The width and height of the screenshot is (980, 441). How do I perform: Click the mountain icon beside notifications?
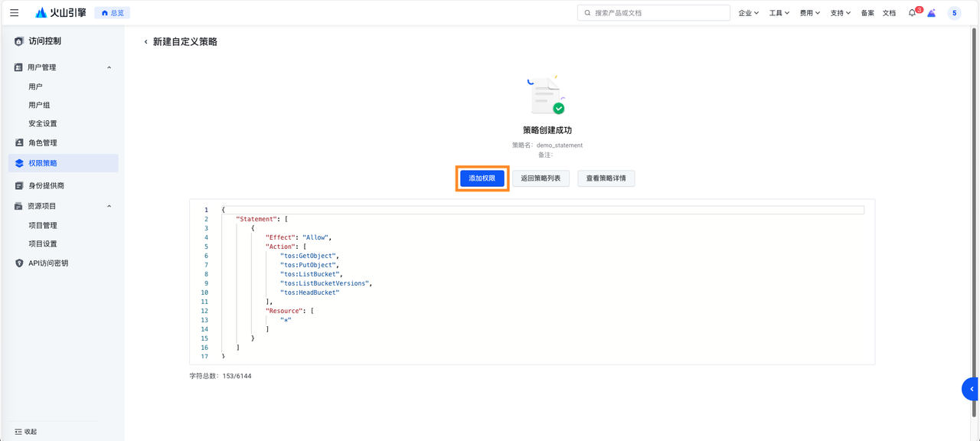point(932,13)
